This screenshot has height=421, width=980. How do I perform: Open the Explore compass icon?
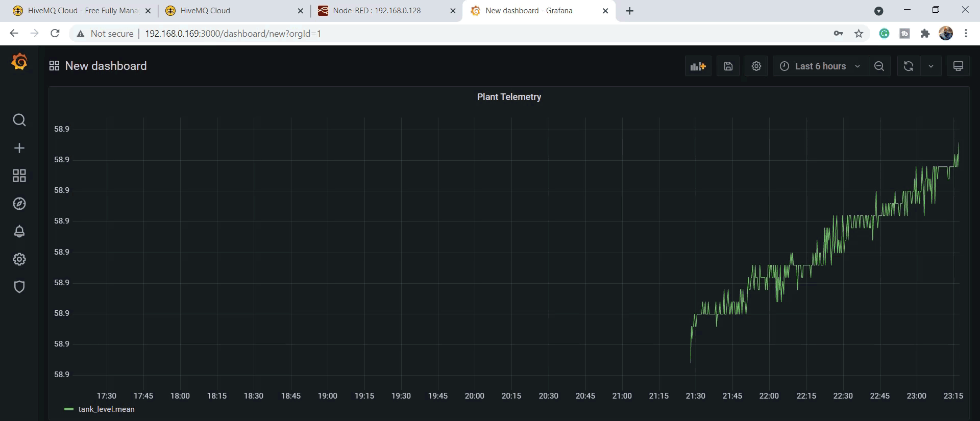(x=19, y=204)
